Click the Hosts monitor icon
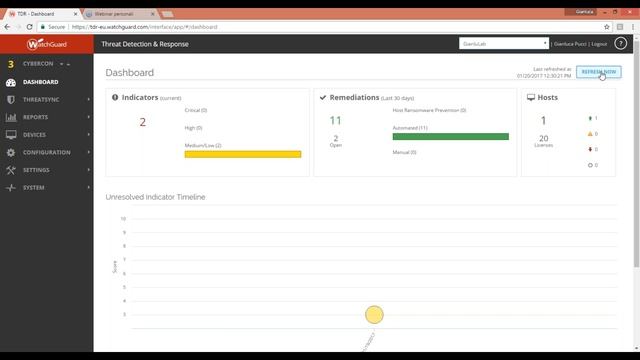Viewport: 640px width, 360px height. 531,97
